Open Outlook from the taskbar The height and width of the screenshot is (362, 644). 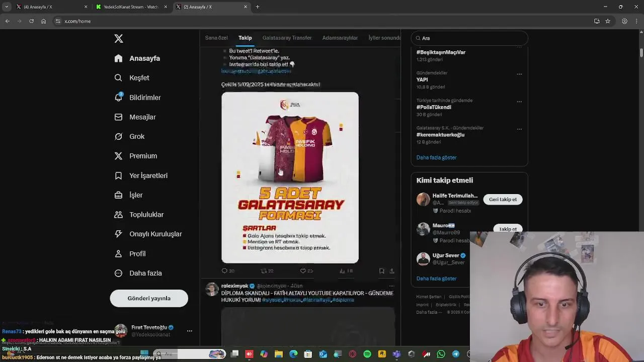[x=323, y=354]
